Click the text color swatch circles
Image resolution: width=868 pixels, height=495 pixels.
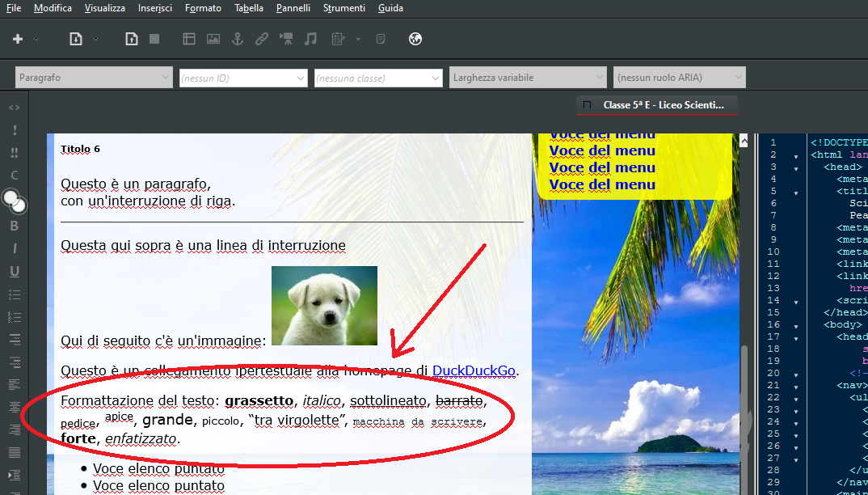click(x=14, y=201)
